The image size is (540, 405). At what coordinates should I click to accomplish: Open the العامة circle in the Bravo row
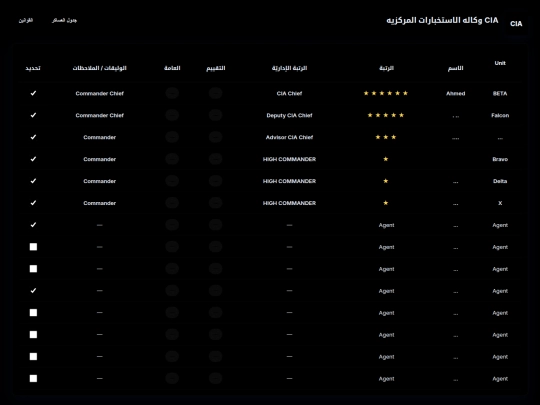tap(172, 159)
